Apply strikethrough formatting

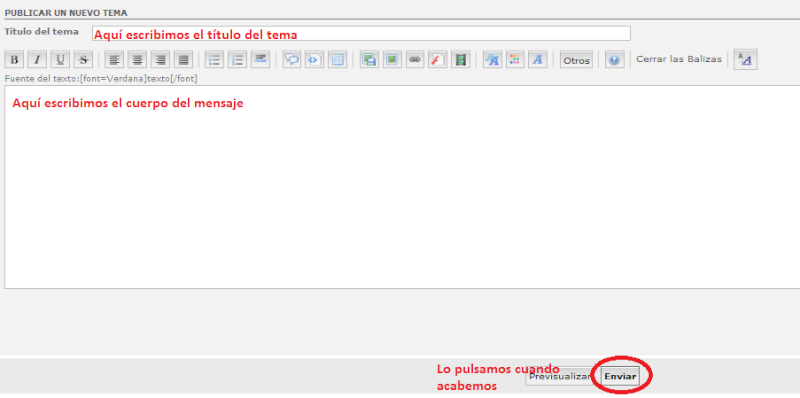click(x=83, y=60)
